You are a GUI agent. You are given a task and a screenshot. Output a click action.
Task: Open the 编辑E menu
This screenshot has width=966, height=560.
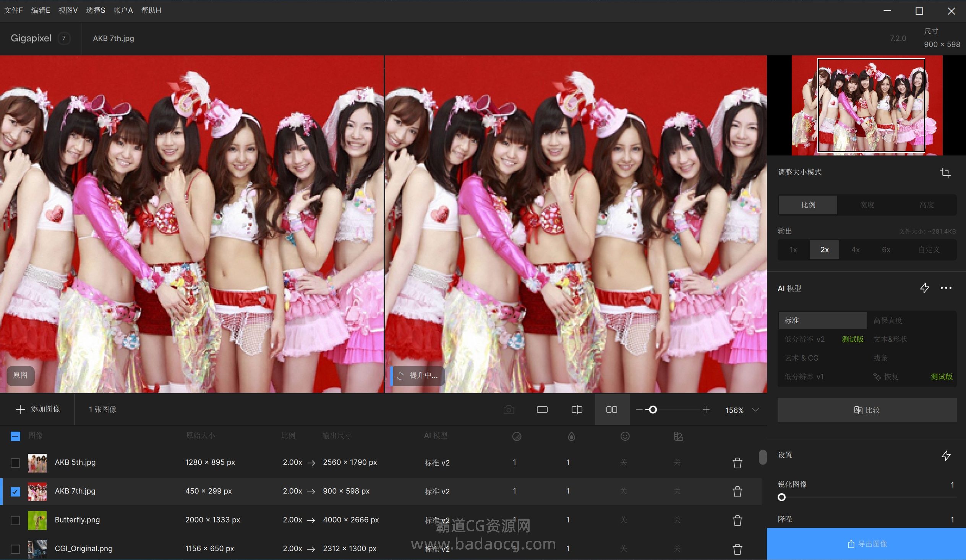pos(41,10)
